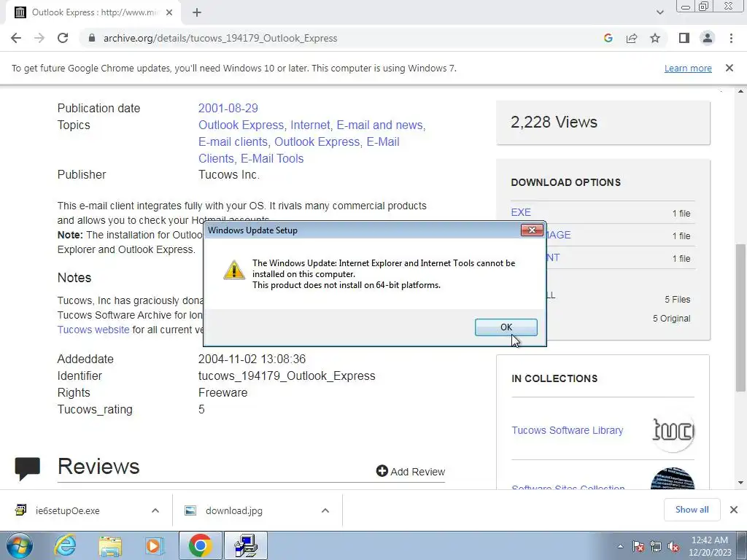747x560 pixels.
Task: Expand options for ie6setupOe.exe download
Action: (x=155, y=510)
